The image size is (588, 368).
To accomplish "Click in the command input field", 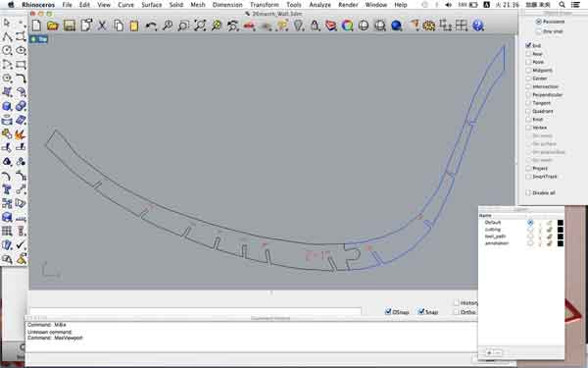I will point(195,311).
